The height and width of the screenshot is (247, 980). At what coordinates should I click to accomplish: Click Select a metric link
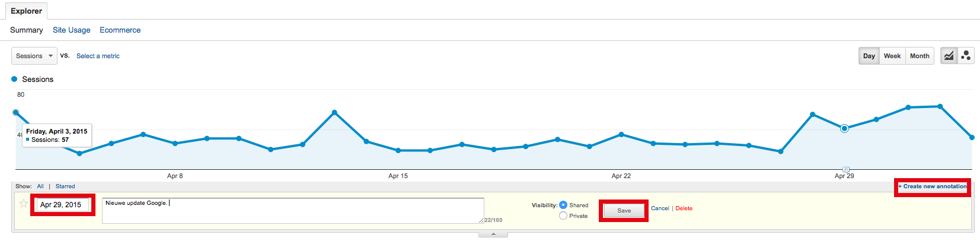tap(98, 56)
